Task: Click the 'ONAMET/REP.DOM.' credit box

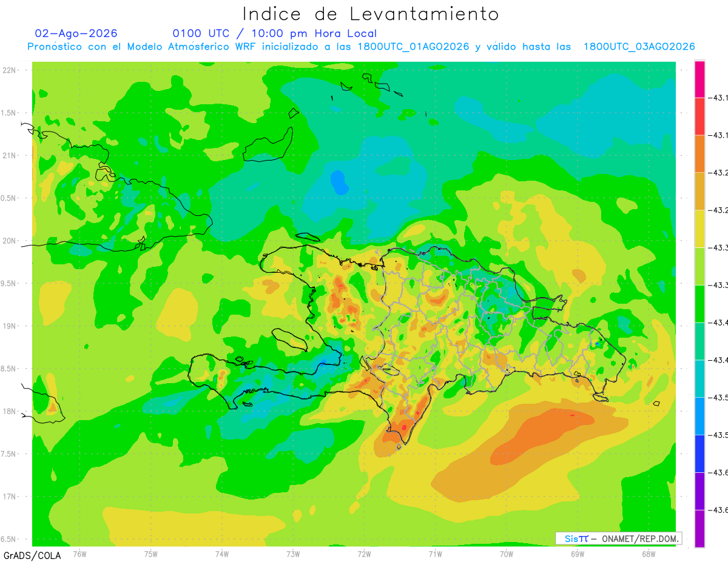Action: pos(619,538)
